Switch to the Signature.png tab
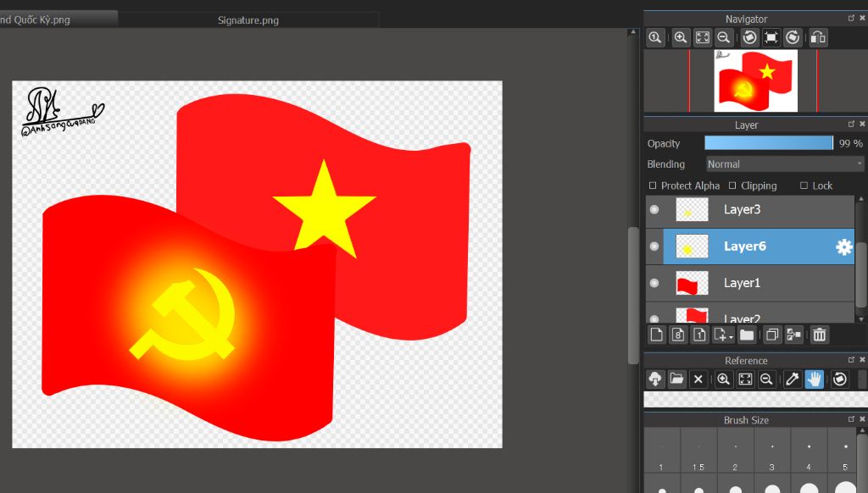 [x=248, y=20]
